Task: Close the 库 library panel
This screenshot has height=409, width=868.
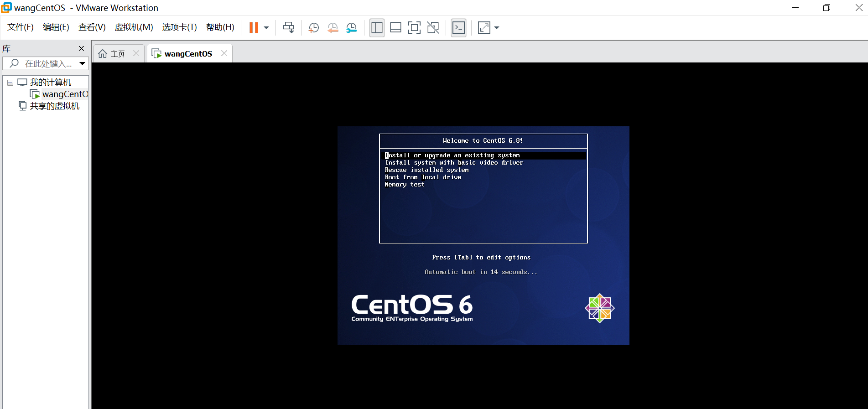Action: [x=81, y=48]
